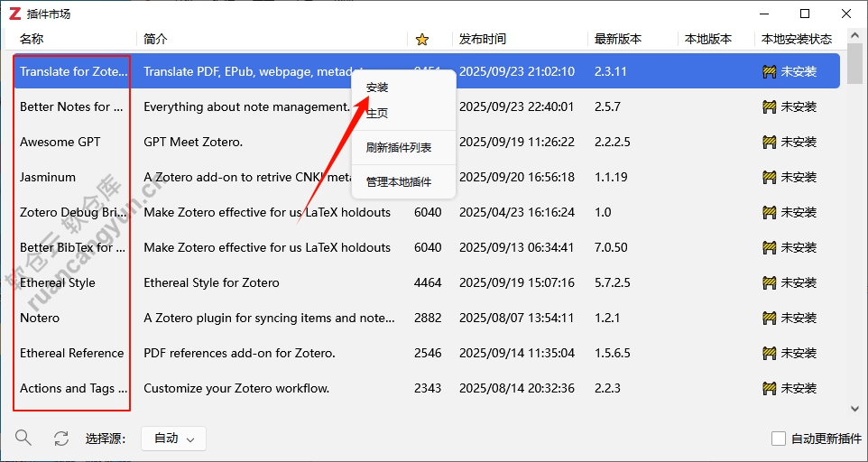The image size is (868, 462).
Task: Click the date 2025/09/19 11:26:22
Action: [x=517, y=143]
